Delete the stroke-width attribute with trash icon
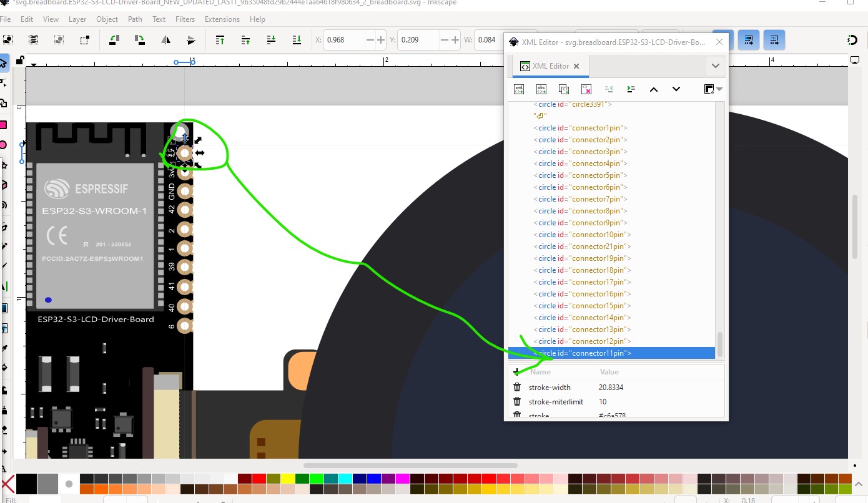Screen dimensions: 868x503 (x=517, y=388)
